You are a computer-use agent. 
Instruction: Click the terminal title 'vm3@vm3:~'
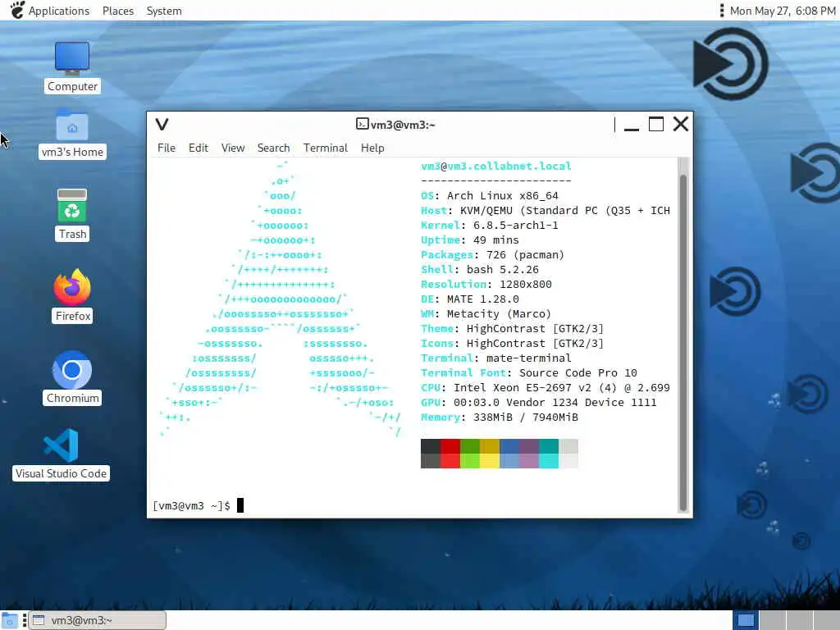click(x=403, y=125)
